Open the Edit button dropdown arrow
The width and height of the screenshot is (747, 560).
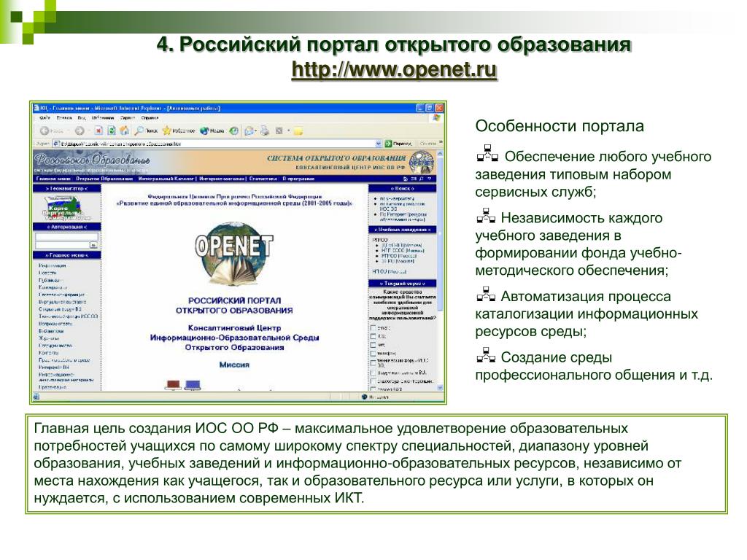(287, 131)
